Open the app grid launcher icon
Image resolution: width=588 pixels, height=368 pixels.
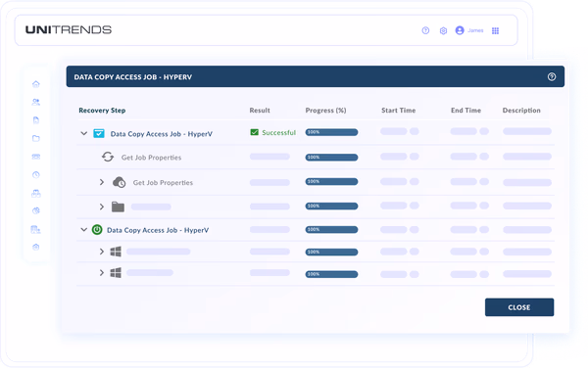(x=495, y=30)
